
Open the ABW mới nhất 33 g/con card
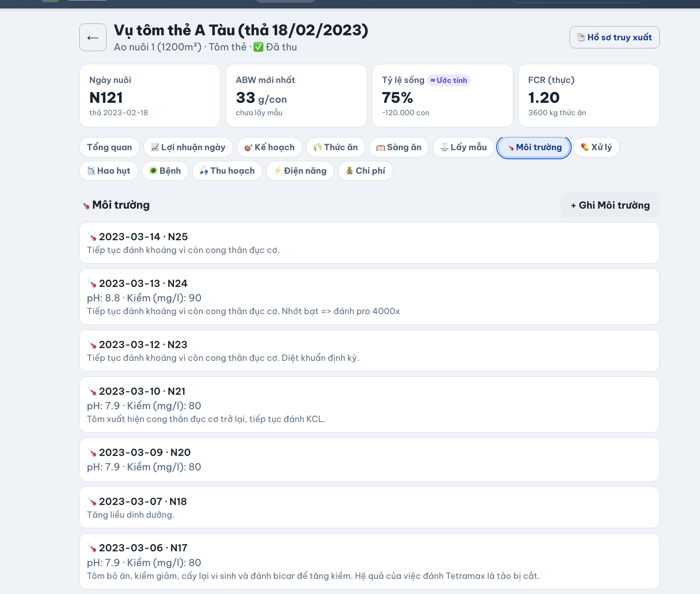[x=296, y=96]
